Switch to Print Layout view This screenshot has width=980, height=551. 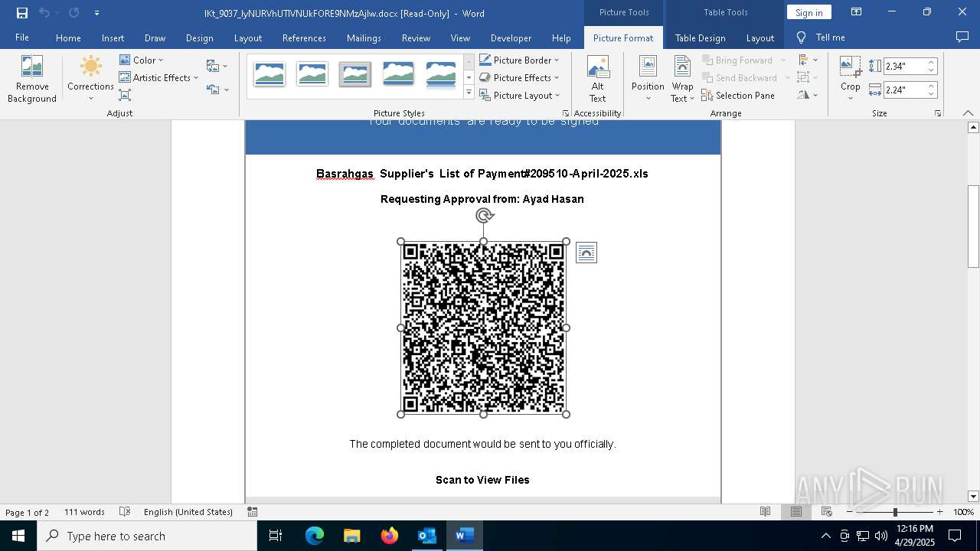click(x=796, y=512)
